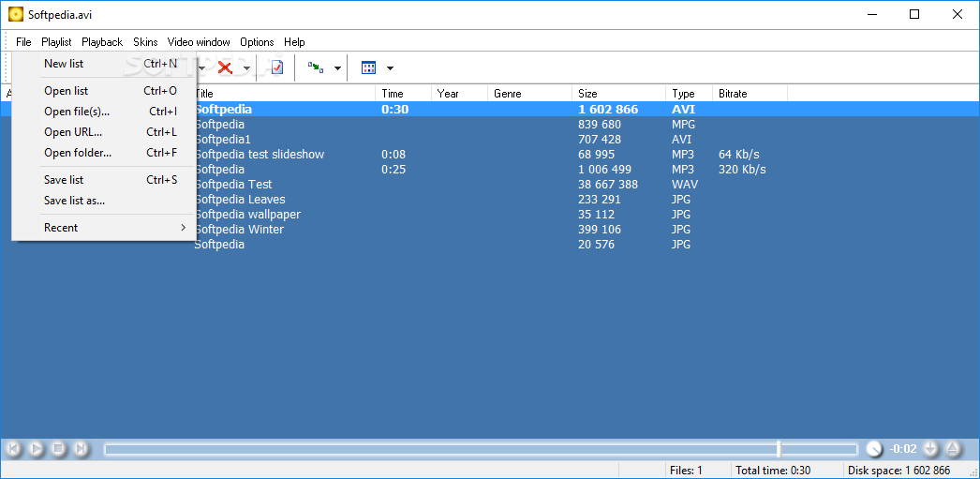Screen dimensions: 980x479
Task: Click the 20 576 size cell
Action: point(596,245)
